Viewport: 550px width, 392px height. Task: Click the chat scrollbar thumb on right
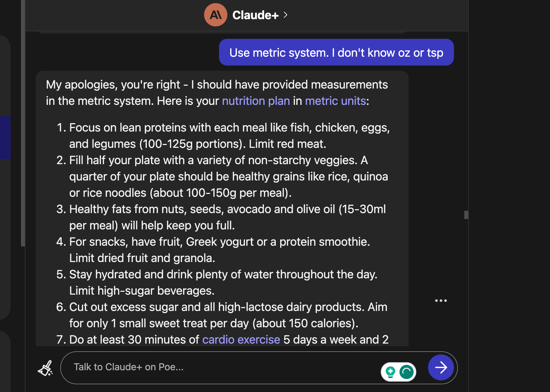point(466,215)
